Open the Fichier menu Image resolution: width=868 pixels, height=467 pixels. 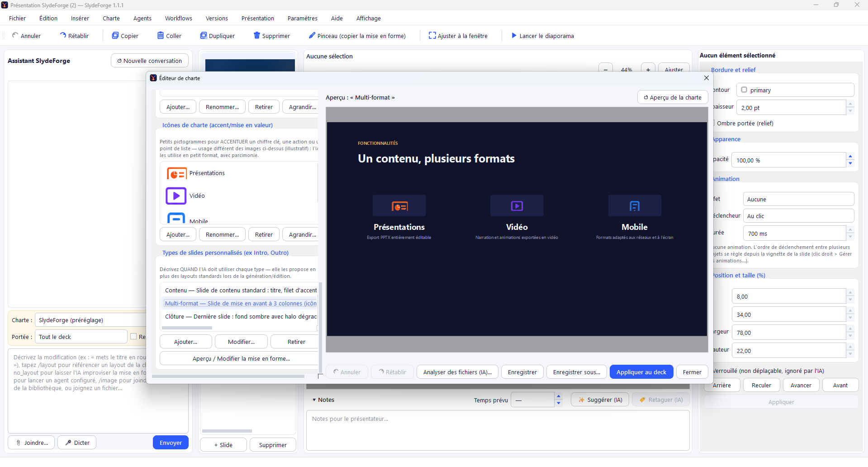17,18
